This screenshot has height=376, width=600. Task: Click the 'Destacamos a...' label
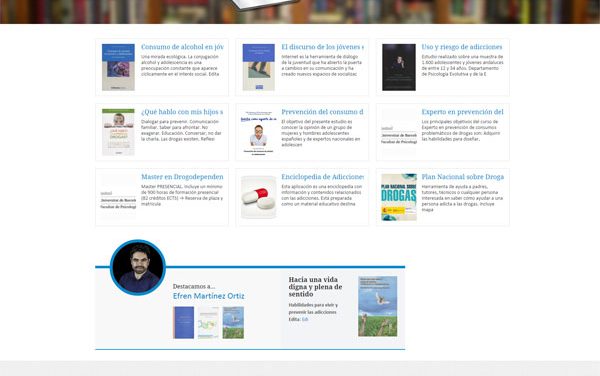coord(194,286)
